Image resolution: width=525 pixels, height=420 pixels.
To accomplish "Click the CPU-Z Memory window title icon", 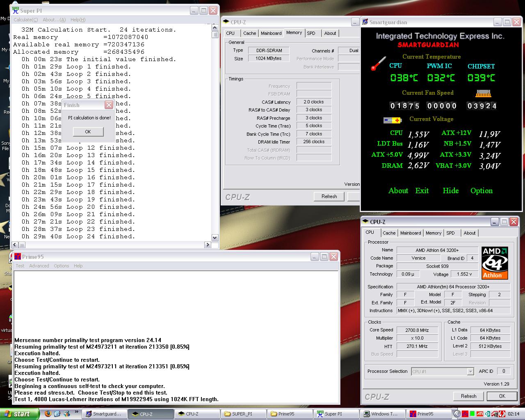I will 226,22.
